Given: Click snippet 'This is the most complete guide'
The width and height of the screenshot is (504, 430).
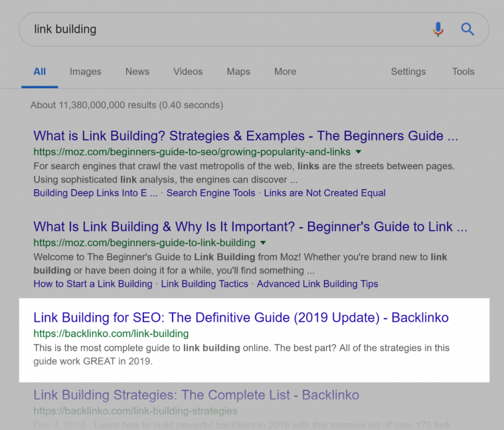Looking at the screenshot, I should point(242,354).
